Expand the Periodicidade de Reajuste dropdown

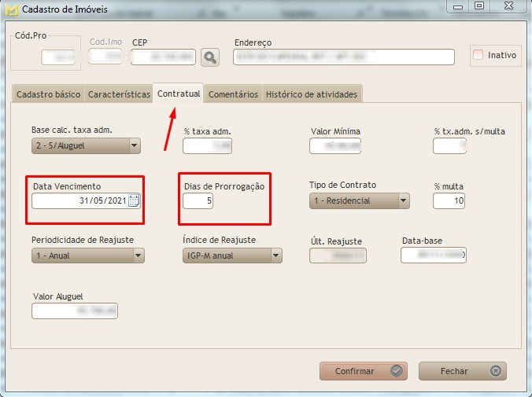tap(139, 255)
